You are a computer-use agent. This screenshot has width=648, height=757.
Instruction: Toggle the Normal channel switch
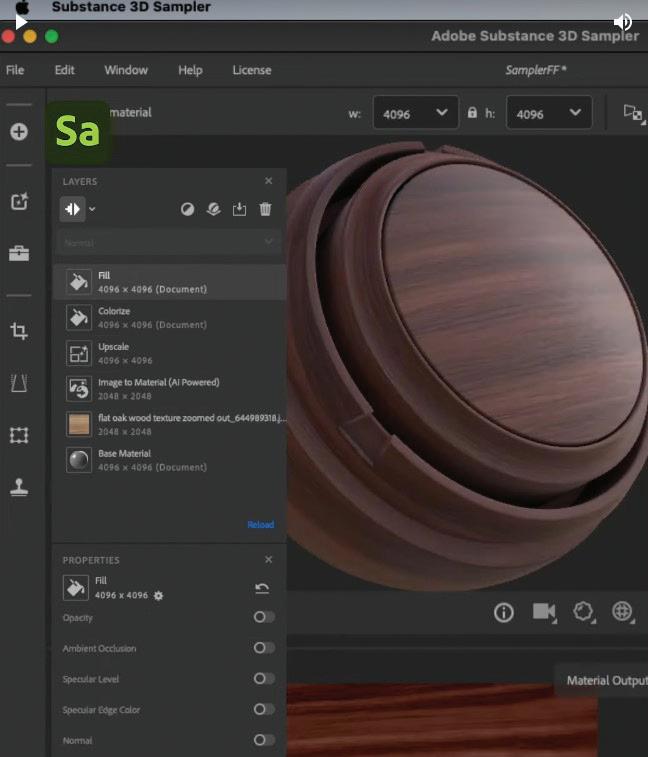[264, 740]
